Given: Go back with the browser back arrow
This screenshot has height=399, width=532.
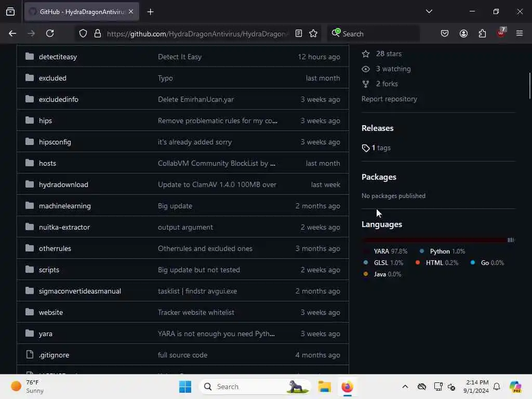Looking at the screenshot, I should pos(12,33).
